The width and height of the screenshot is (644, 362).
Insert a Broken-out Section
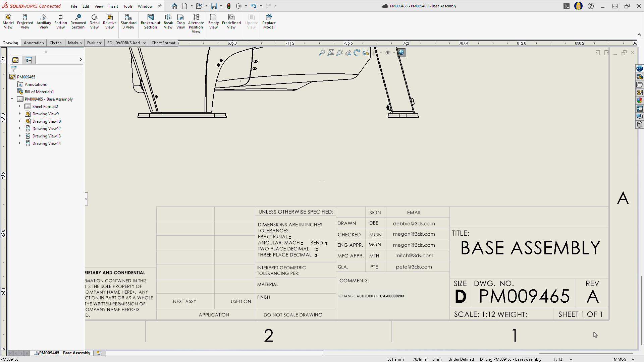150,22
